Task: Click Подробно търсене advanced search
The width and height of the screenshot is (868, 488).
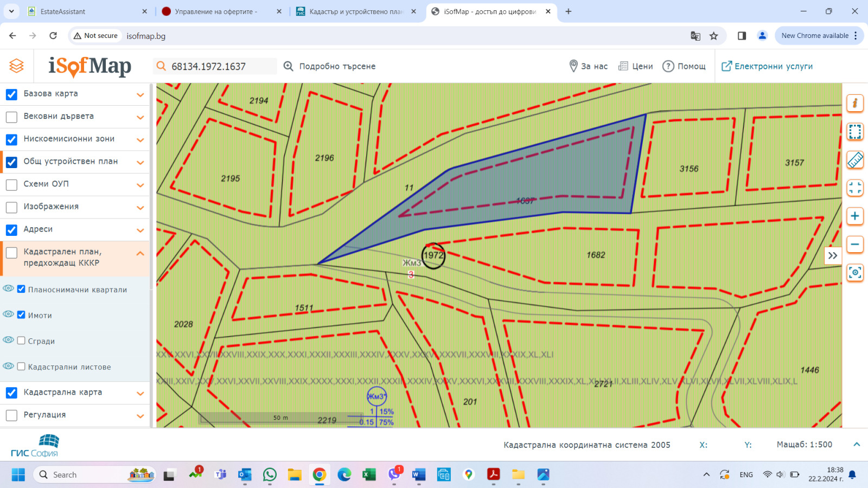Action: pos(329,66)
